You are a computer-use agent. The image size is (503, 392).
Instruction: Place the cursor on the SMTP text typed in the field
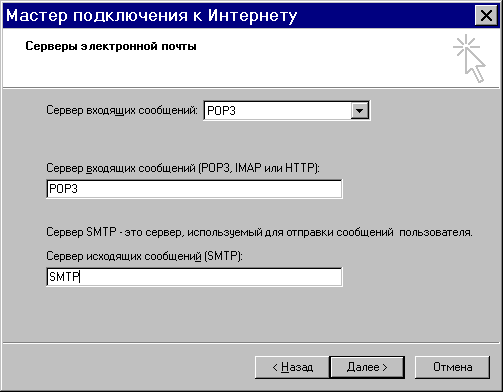(64, 277)
